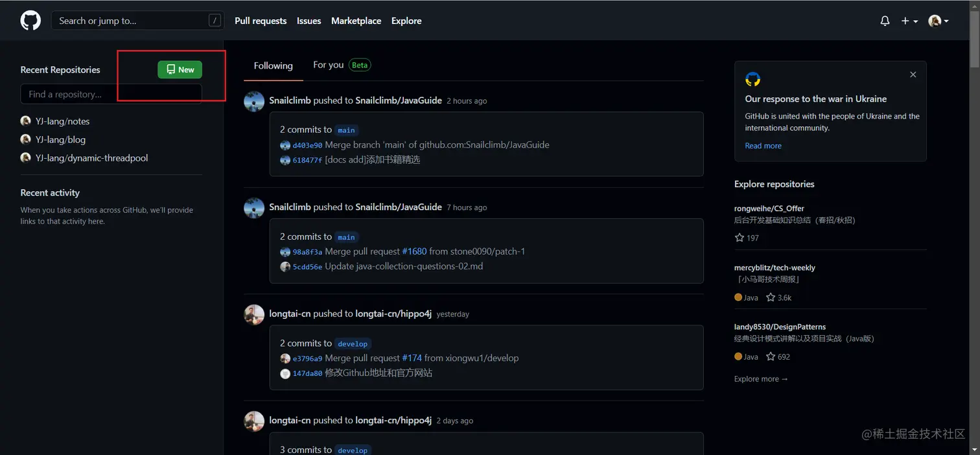Open the plus create-new dropdown

point(909,21)
